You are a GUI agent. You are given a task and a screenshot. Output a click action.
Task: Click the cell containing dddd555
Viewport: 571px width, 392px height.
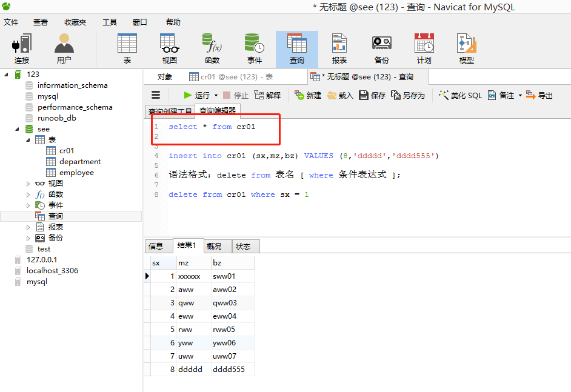[x=232, y=370]
